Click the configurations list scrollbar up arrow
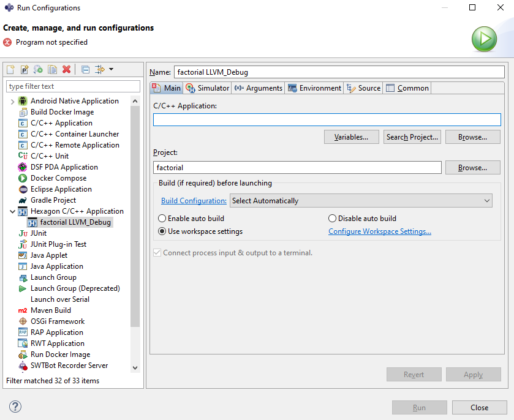 [135, 101]
